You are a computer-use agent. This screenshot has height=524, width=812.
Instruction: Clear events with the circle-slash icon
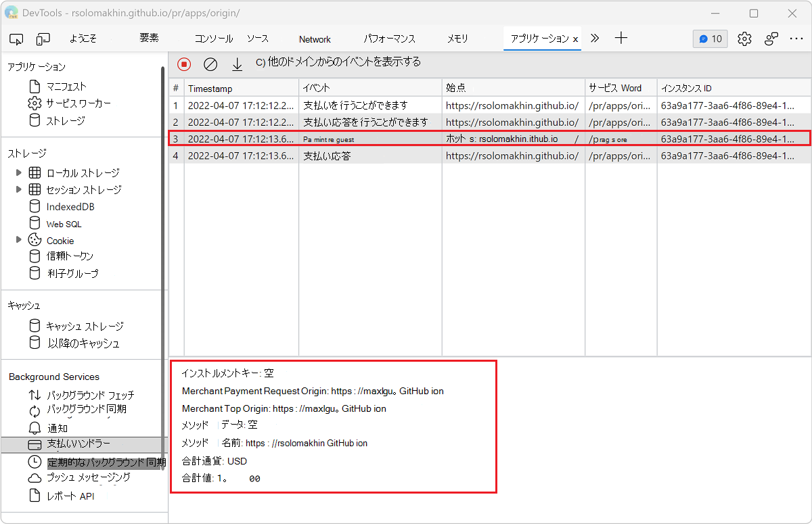(210, 64)
